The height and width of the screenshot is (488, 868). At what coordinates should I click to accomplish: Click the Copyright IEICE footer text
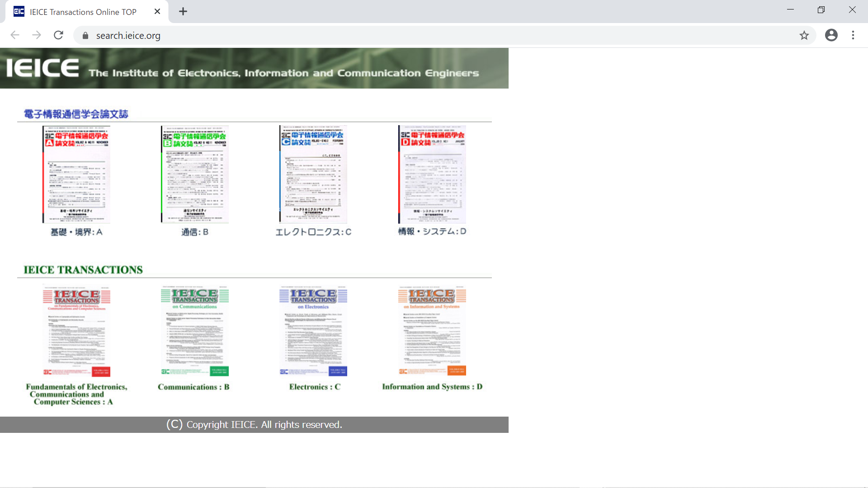(x=254, y=425)
